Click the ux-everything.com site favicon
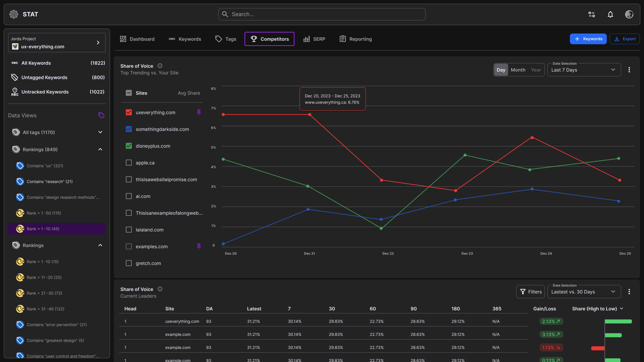This screenshot has height=362, width=644. pyautogui.click(x=15, y=47)
